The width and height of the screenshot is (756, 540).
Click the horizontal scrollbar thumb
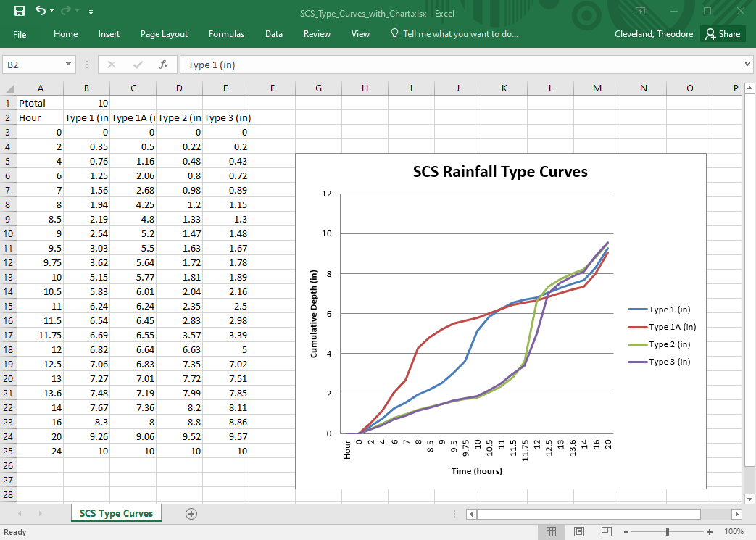tap(589, 515)
